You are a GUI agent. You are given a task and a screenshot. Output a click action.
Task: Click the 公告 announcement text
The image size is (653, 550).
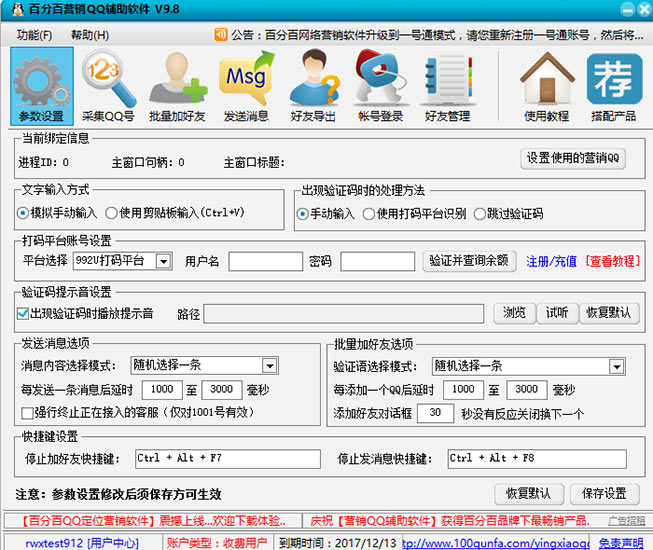[x=437, y=35]
